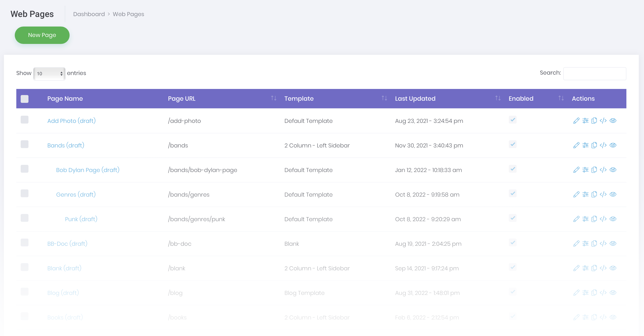Preview Genres page with eye icon
The image size is (644, 336).
tap(613, 194)
